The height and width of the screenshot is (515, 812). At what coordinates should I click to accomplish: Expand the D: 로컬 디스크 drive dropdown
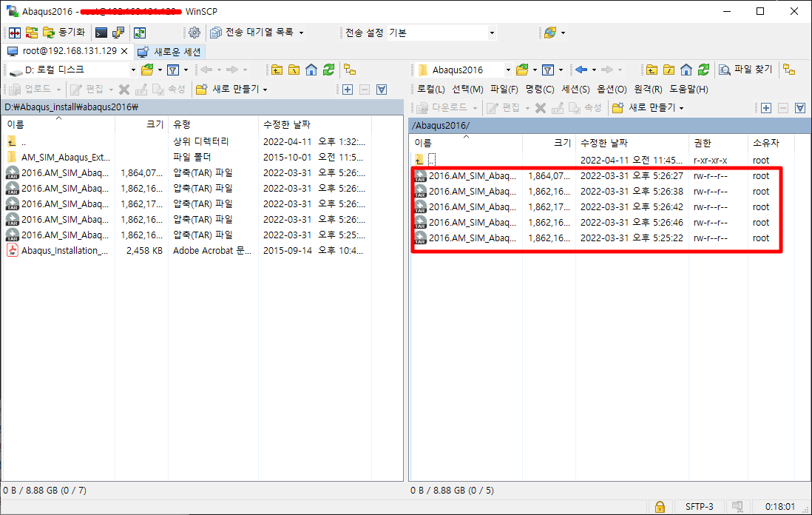[133, 70]
